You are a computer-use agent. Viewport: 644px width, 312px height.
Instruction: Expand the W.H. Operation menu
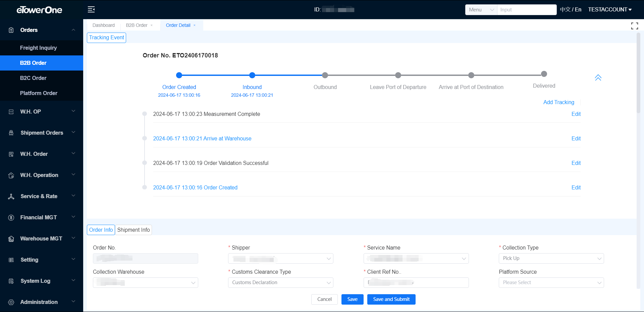point(73,175)
